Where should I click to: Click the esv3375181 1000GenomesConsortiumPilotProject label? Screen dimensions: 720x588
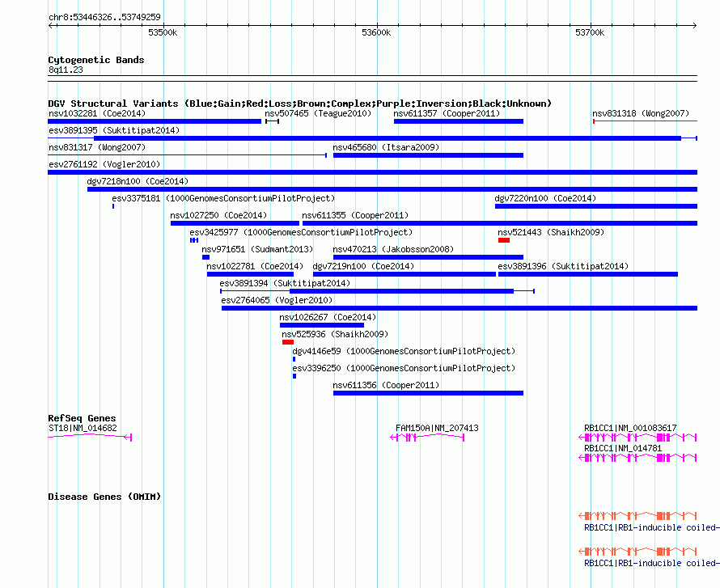click(x=223, y=198)
